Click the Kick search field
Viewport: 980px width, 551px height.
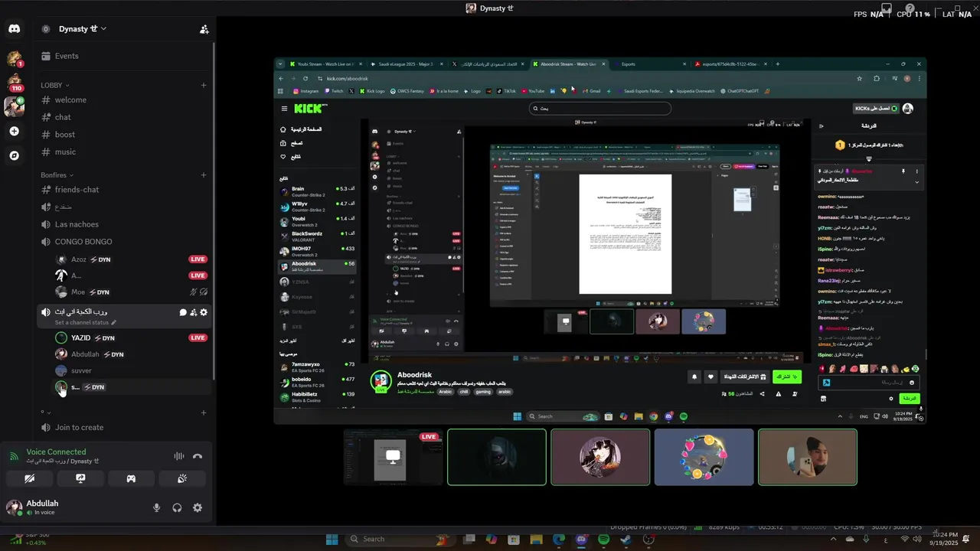coord(599,109)
